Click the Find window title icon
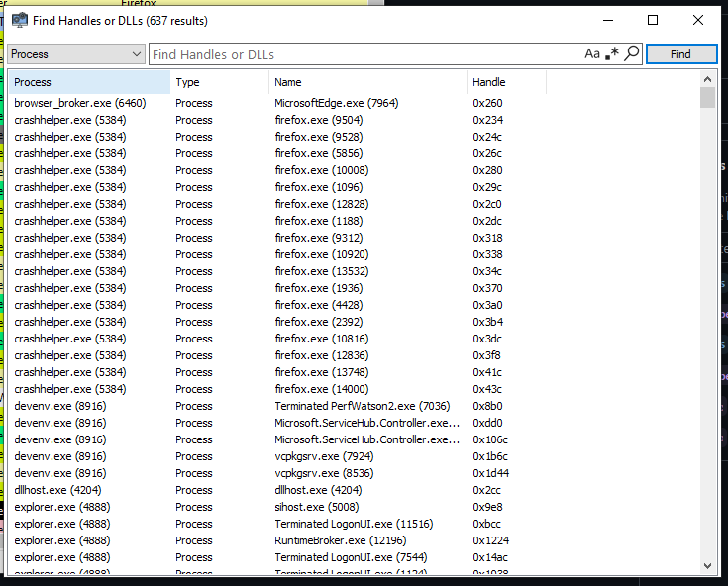Screen dimensions: 728x586 [20, 20]
